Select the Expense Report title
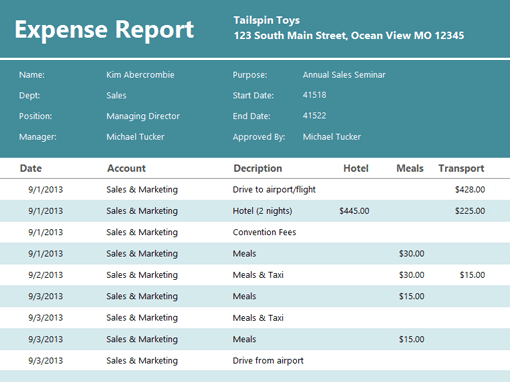The image size is (510, 382). (104, 30)
